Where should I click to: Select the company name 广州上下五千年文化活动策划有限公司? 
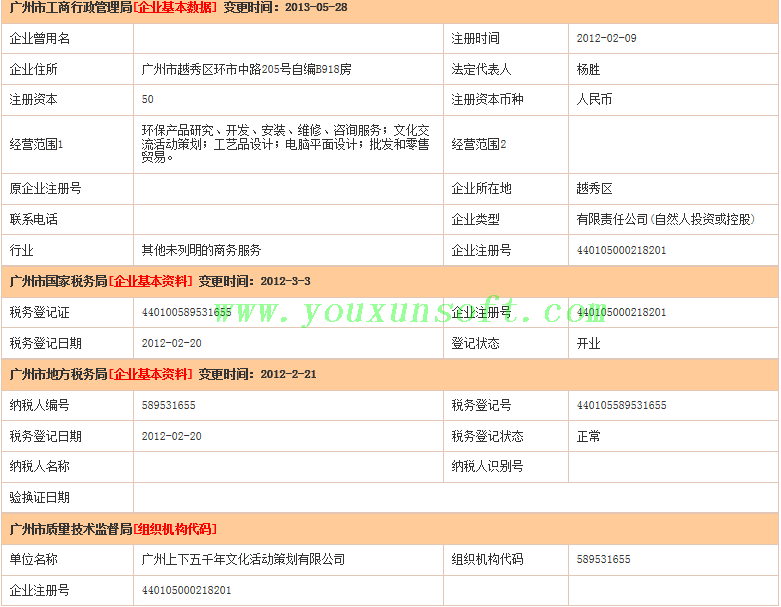pyautogui.click(x=243, y=559)
